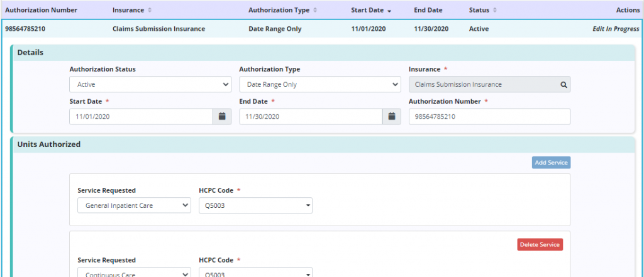The image size is (644, 277).
Task: Click the End Date text field
Action: [311, 117]
